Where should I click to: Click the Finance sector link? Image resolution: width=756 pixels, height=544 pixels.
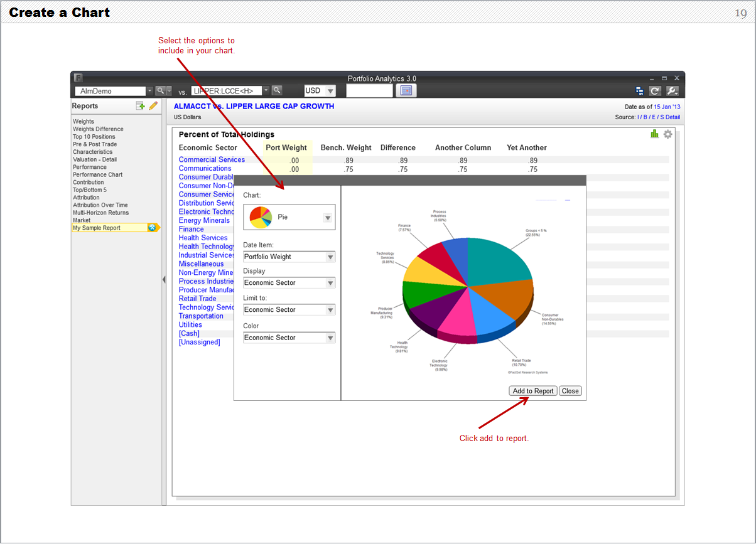(191, 229)
